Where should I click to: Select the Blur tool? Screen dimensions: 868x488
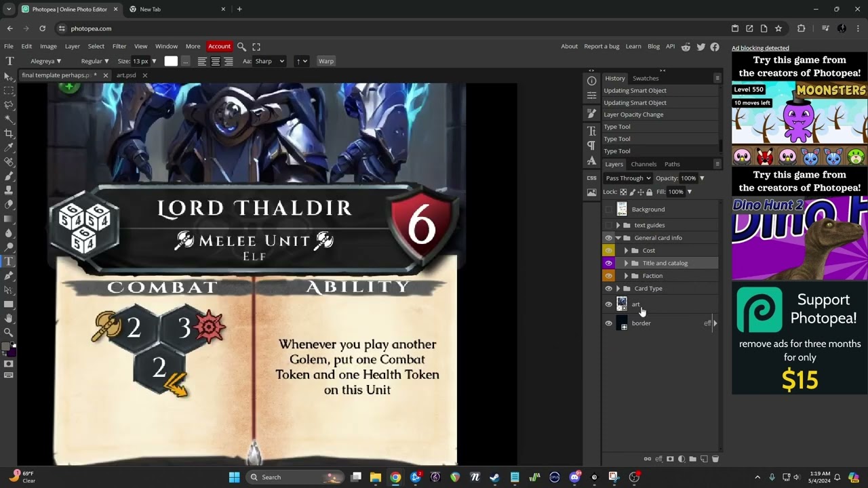[9, 232]
